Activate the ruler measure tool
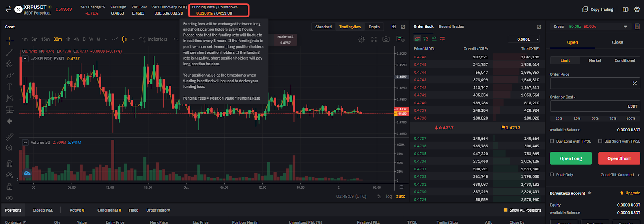 10,137
